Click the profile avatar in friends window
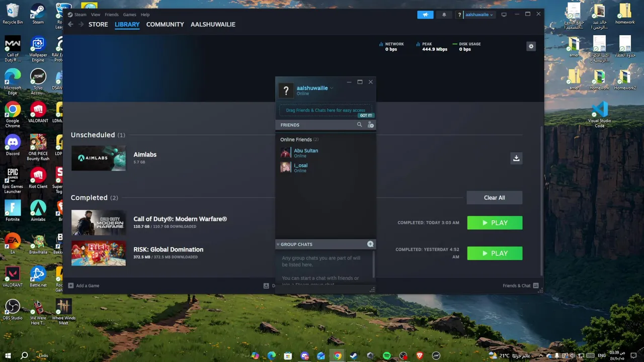Screen dimensions: 644x362 coord(286,90)
